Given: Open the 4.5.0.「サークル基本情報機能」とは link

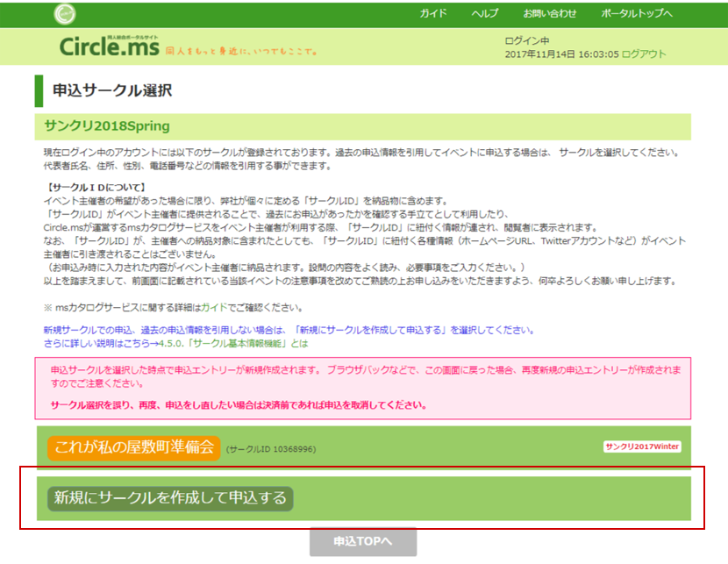Looking at the screenshot, I should coord(233,344).
